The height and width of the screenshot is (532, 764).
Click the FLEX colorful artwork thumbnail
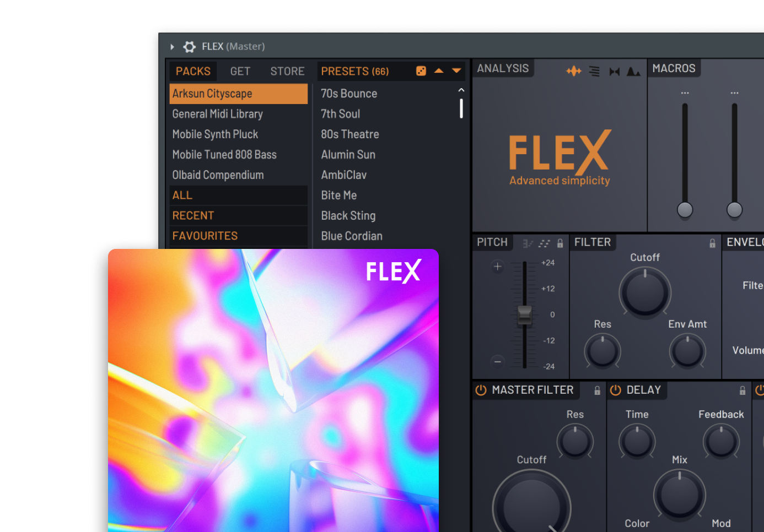tap(273, 390)
